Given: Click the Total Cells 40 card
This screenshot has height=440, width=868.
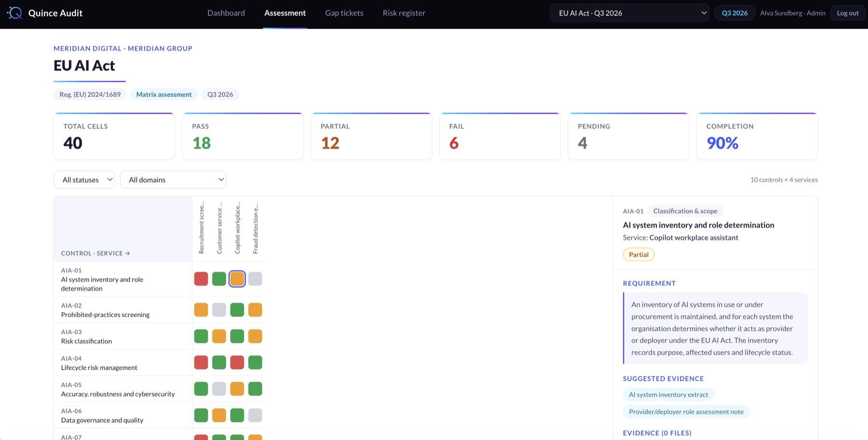Looking at the screenshot, I should click(114, 136).
